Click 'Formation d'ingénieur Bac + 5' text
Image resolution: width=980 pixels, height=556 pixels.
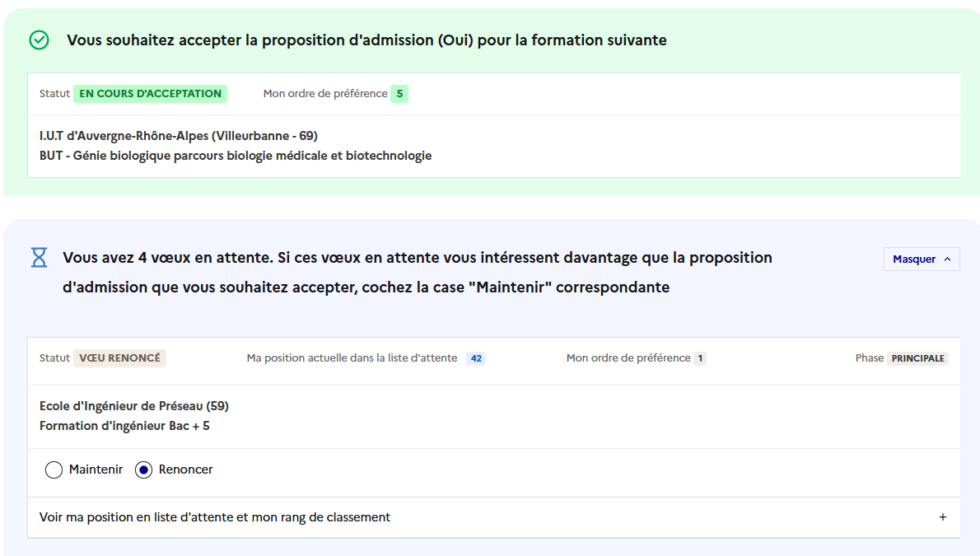(x=124, y=426)
